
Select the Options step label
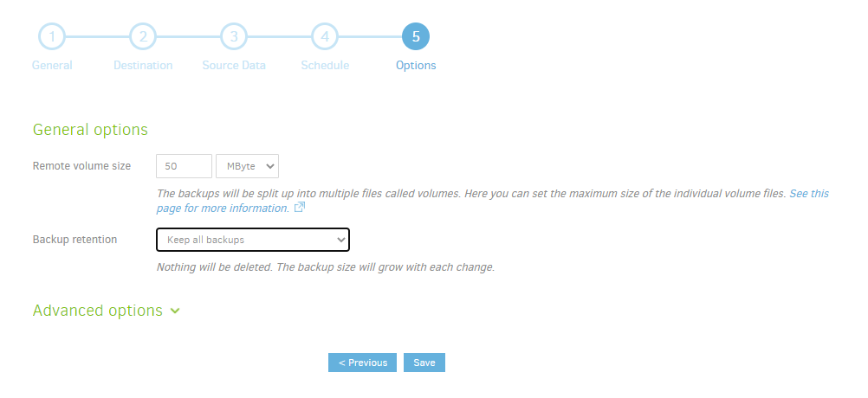(416, 66)
